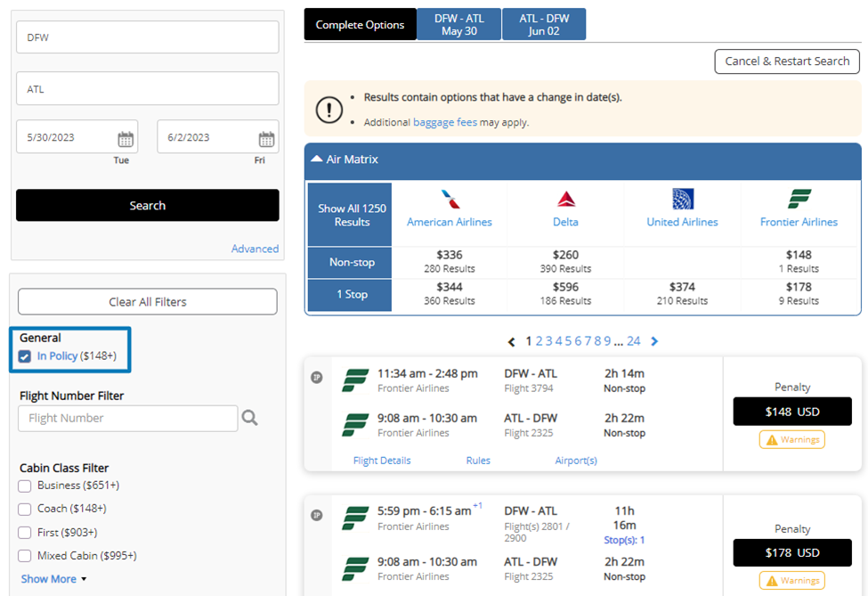Open Rules link for the $148 itinerary
Screen dimensions: 868x596
click(478, 461)
